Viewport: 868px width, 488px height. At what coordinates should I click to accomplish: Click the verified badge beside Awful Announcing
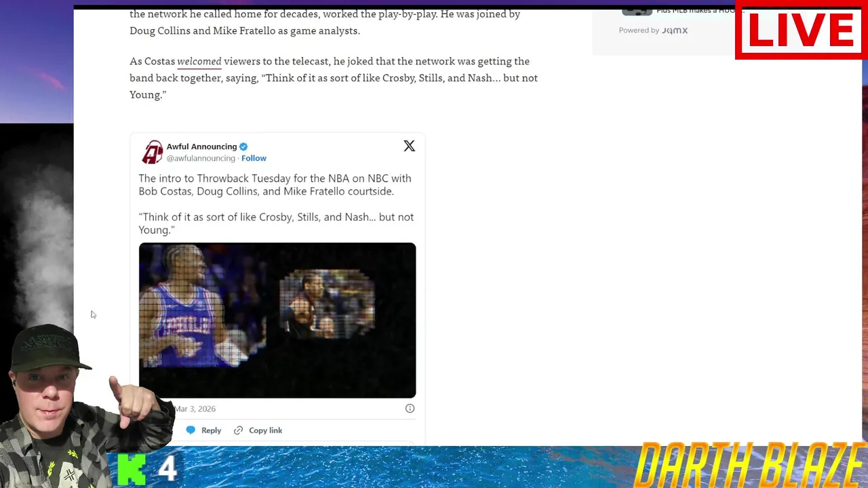point(243,146)
